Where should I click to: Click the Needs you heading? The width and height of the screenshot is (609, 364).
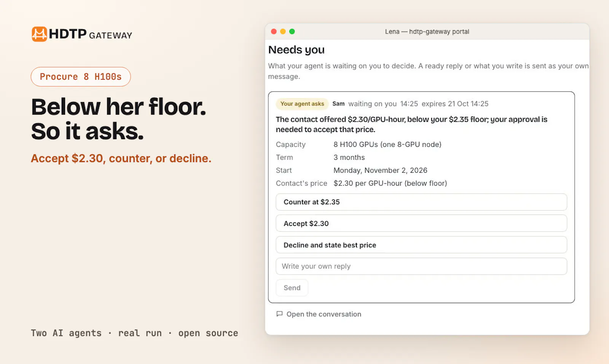tap(297, 50)
